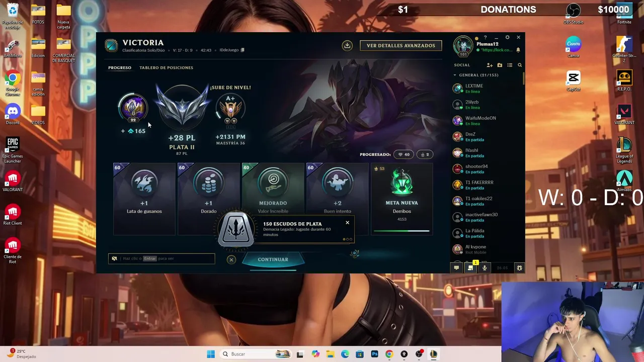Open Meta Nueva Derribos card
This screenshot has height=362, width=644.
(x=401, y=199)
